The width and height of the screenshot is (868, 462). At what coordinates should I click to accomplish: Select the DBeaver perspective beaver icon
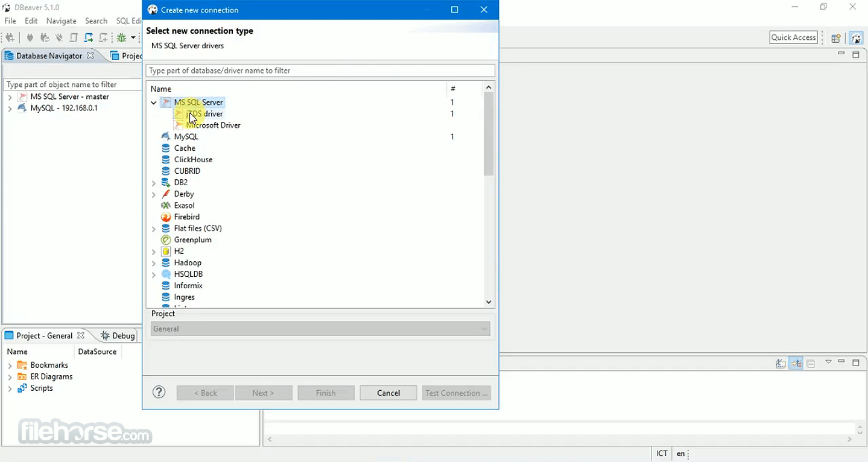(x=856, y=38)
